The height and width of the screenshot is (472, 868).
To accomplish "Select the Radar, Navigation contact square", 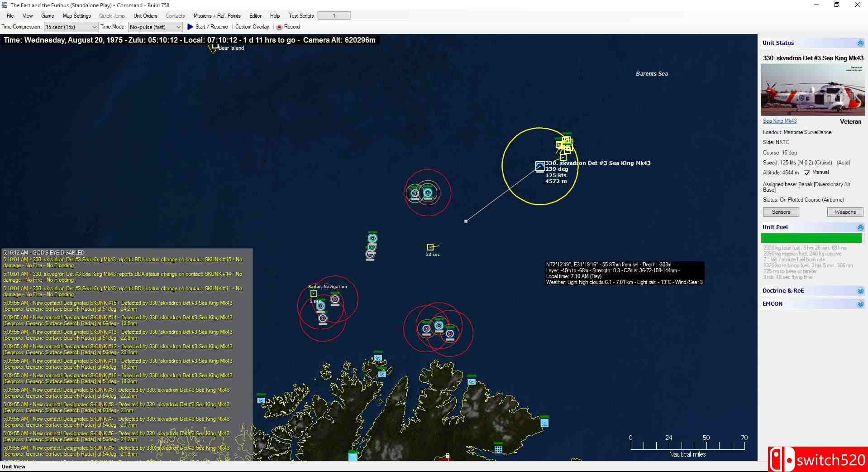I will point(314,294).
